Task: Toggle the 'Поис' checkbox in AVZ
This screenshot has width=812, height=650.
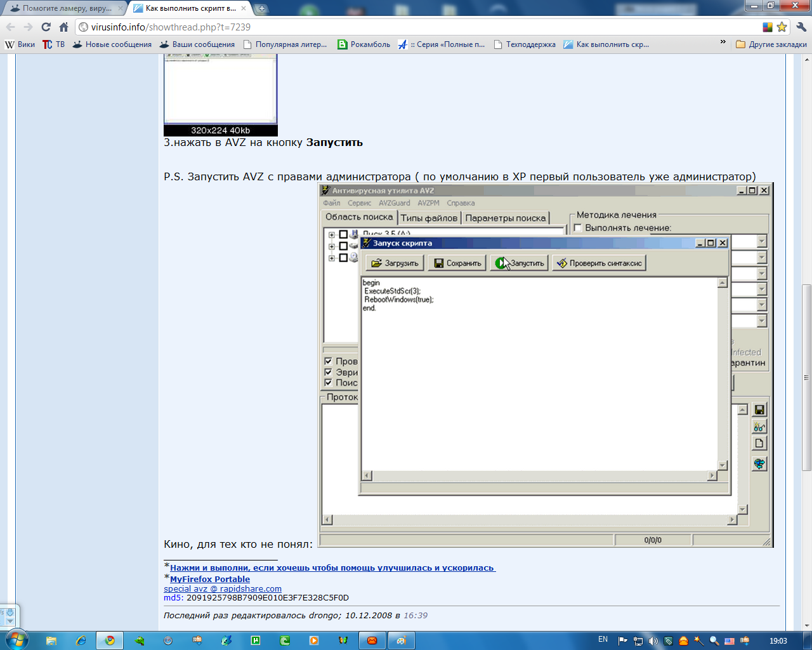Action: click(x=328, y=383)
